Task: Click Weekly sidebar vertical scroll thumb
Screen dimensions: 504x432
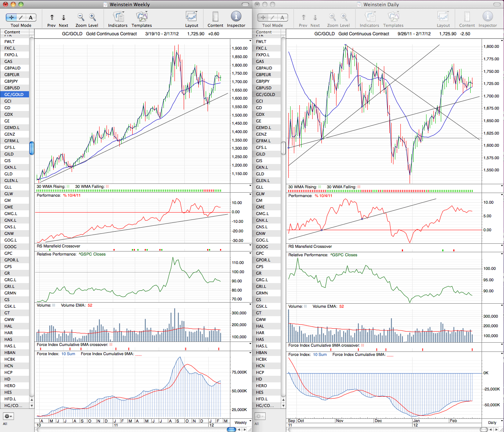Action: click(x=32, y=147)
